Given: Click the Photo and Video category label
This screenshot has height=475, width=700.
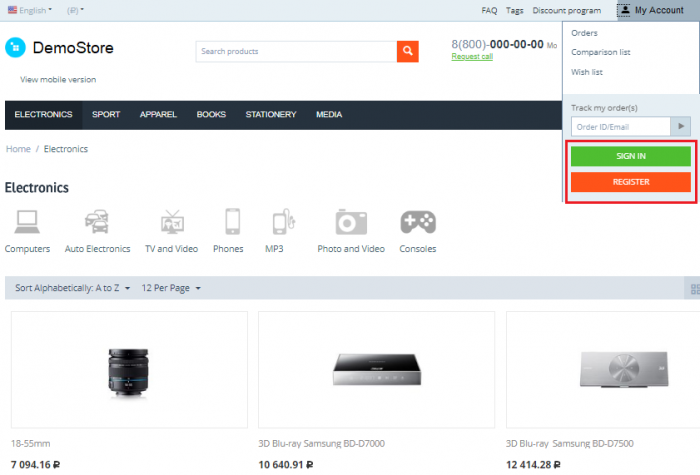Looking at the screenshot, I should pyautogui.click(x=351, y=249).
